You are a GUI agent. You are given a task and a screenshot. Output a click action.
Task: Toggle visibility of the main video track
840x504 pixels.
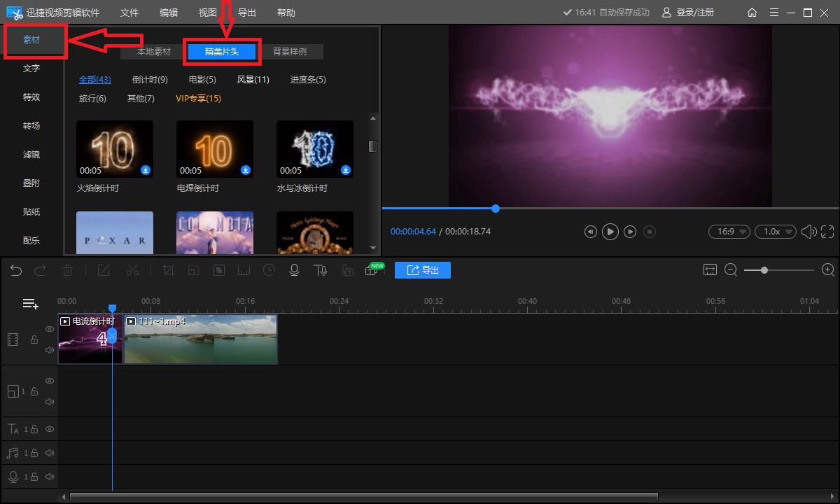click(x=49, y=328)
